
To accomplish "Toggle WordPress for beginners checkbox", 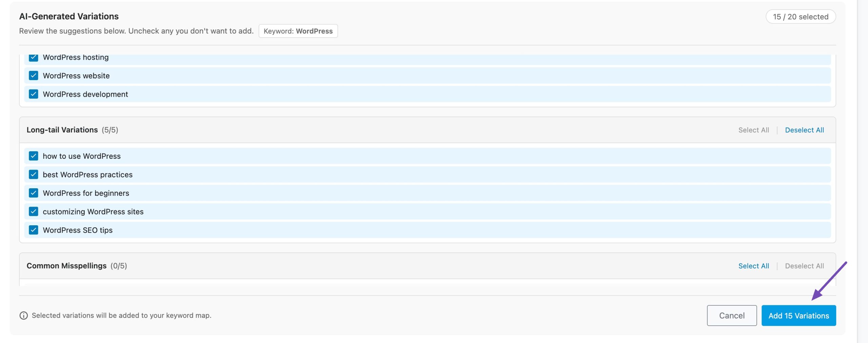I will (x=33, y=193).
